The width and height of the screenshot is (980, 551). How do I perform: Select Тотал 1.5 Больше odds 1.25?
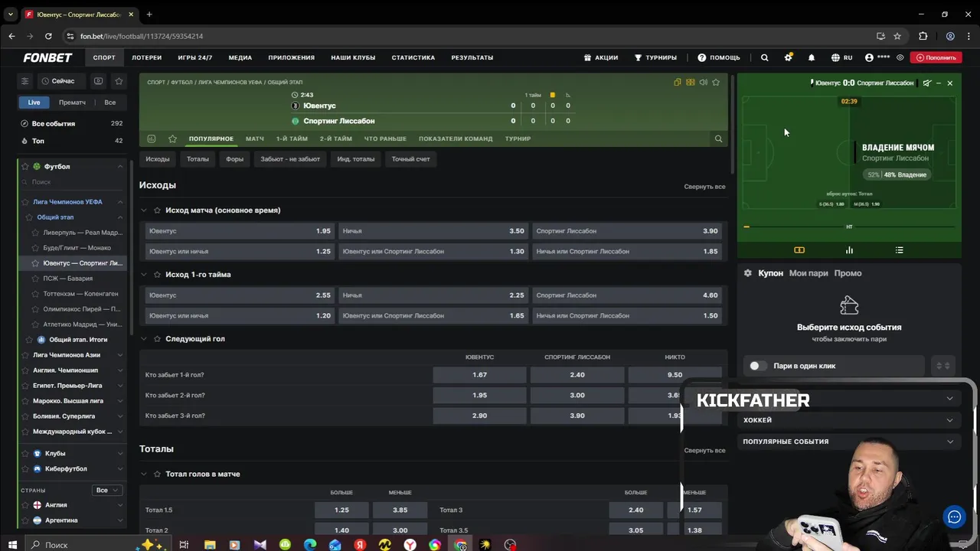(x=341, y=510)
